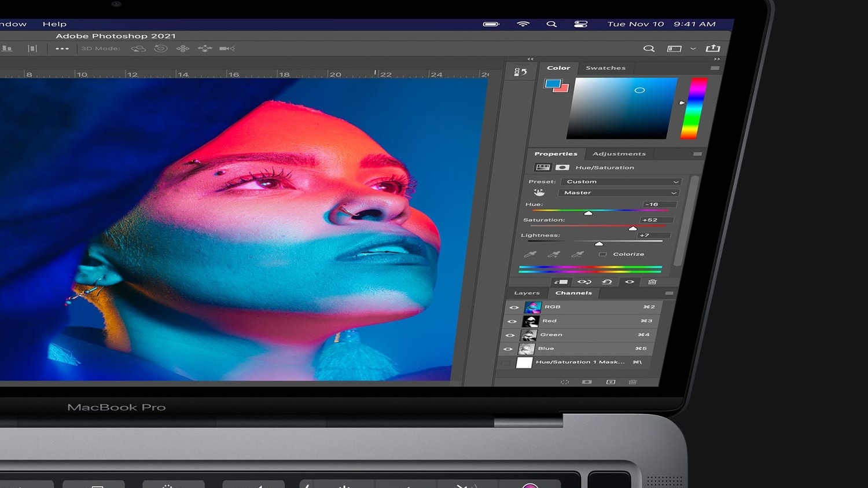Click the Hue slider handle
The image size is (868, 488).
(588, 214)
